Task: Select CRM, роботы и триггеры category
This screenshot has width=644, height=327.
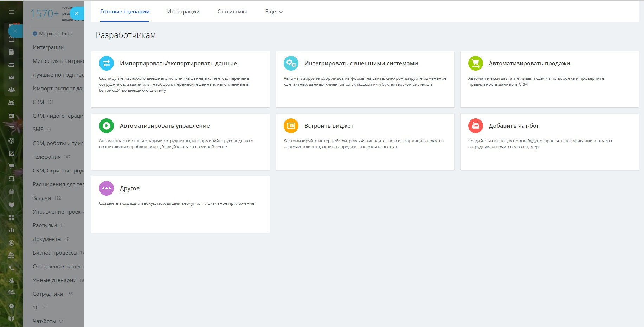Action: click(x=58, y=143)
